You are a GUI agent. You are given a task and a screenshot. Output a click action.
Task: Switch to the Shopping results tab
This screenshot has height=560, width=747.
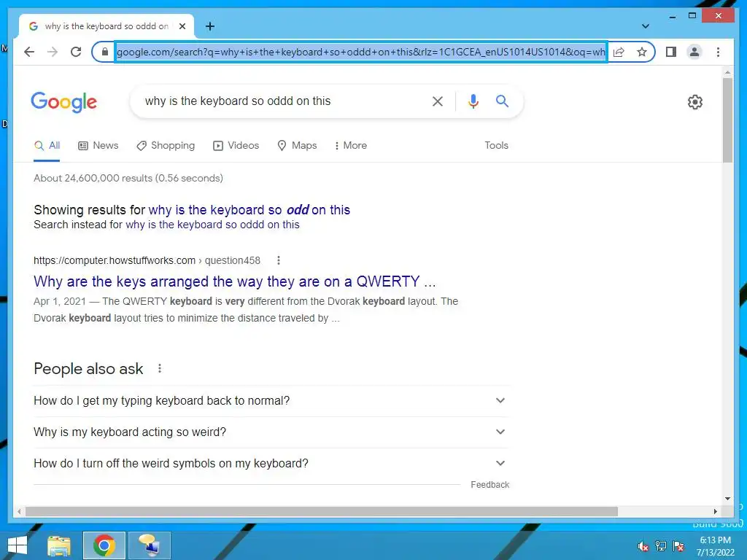(x=166, y=146)
